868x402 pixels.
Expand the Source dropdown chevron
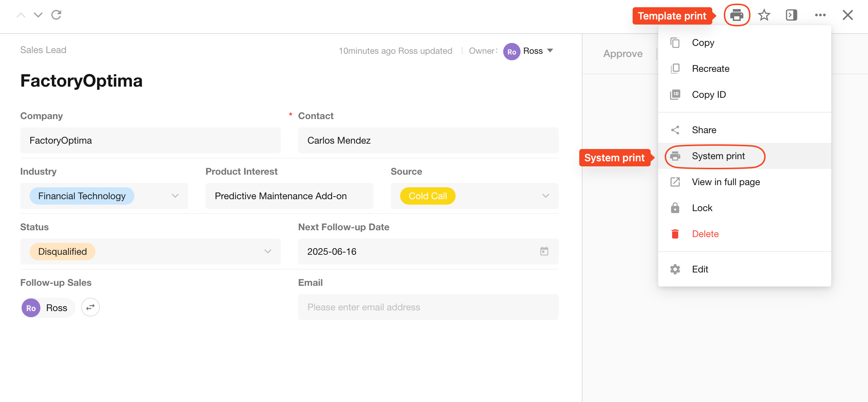click(545, 196)
